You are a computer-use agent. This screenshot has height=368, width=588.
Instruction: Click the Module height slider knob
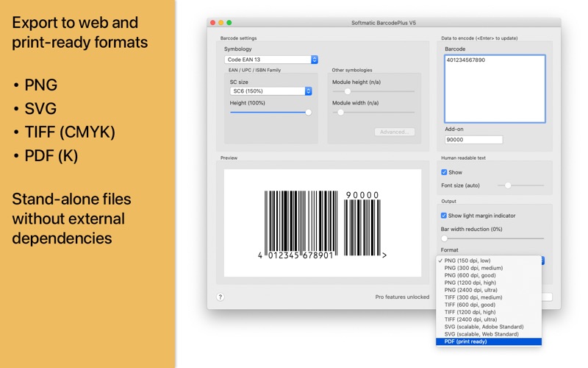pyautogui.click(x=348, y=91)
